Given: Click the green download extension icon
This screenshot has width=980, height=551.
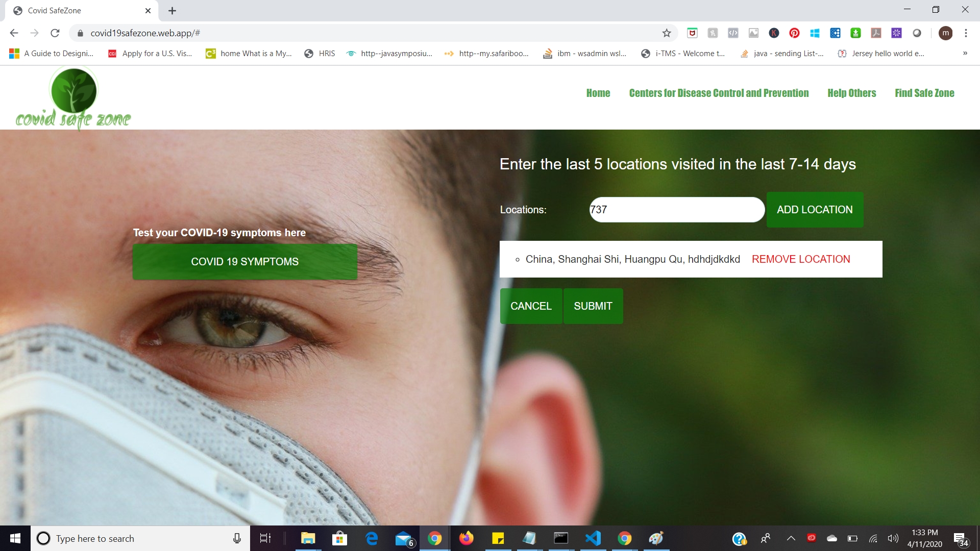Looking at the screenshot, I should pos(855,33).
